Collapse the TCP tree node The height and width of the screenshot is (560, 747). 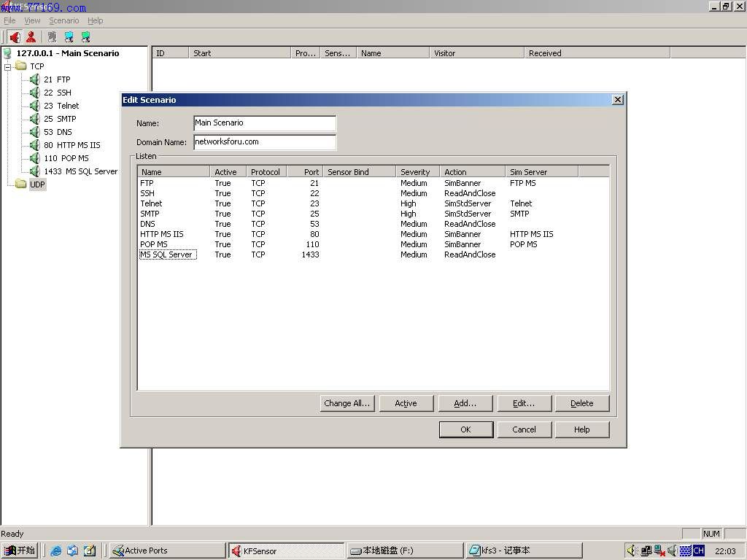(x=8, y=66)
